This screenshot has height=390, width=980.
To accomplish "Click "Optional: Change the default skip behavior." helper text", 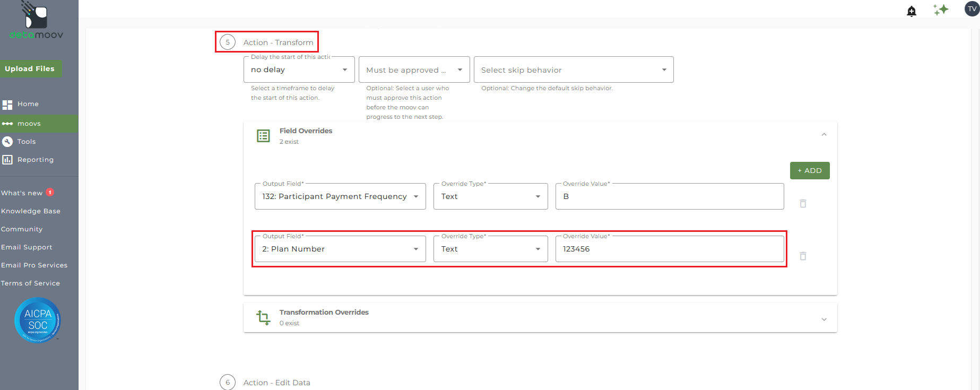I will (547, 89).
